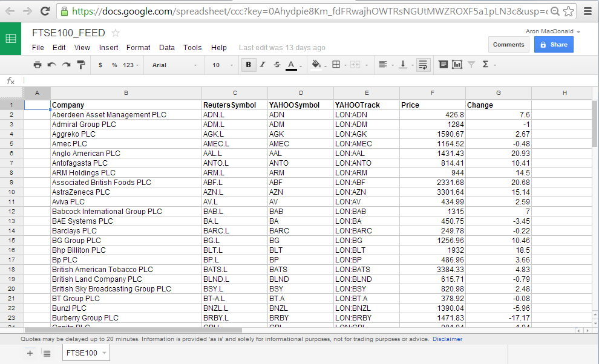The width and height of the screenshot is (599, 364).
Task: Open the Chrome hamburger menu
Action: 588,11
